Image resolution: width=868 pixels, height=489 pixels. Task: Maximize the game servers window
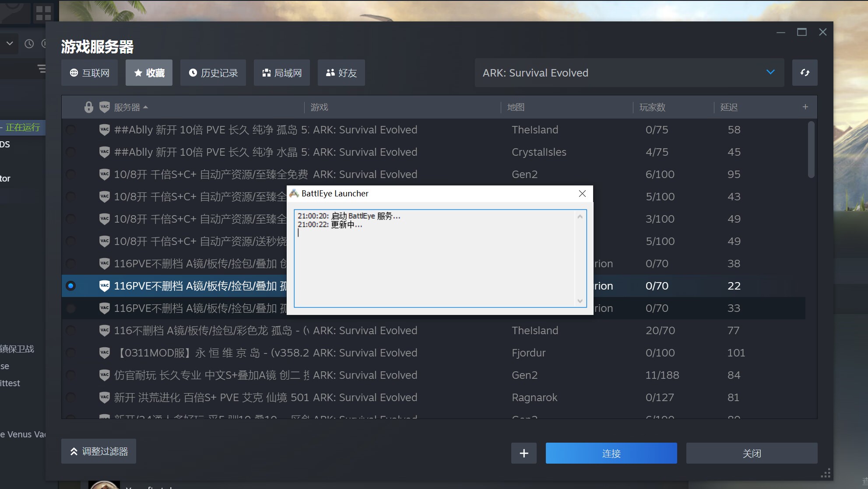(802, 32)
